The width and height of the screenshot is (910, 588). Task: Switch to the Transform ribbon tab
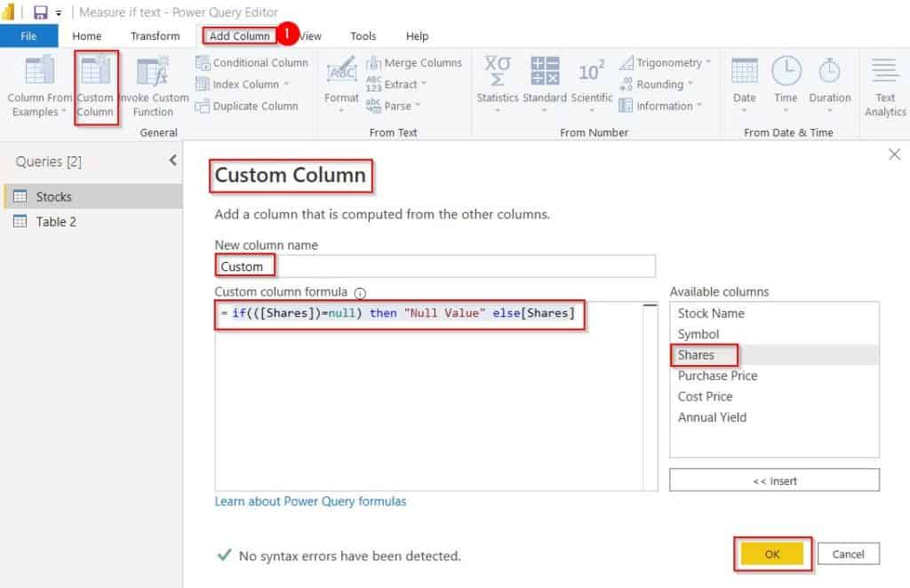pos(155,36)
